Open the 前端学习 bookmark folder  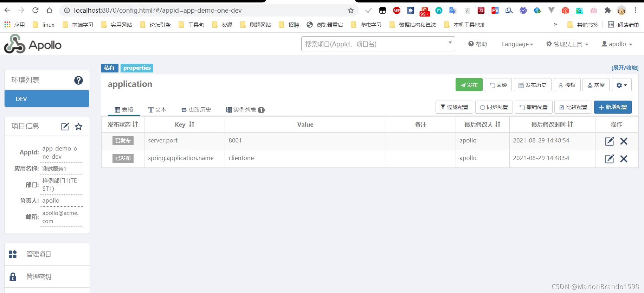tap(78, 25)
